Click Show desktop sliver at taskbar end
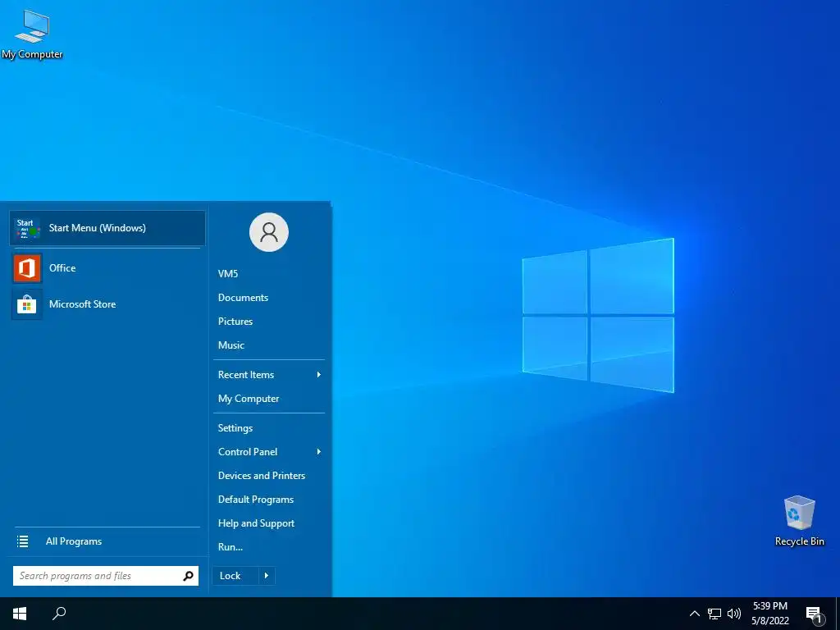The width and height of the screenshot is (840, 630). pyautogui.click(x=838, y=614)
